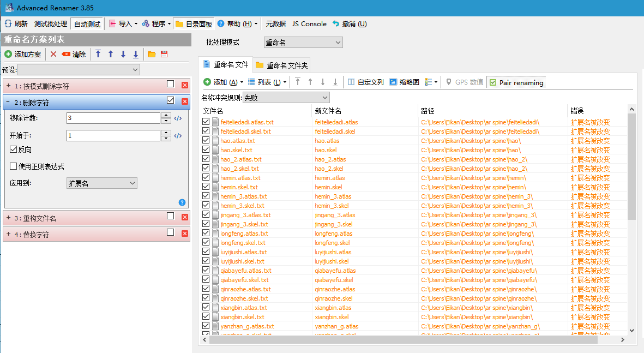Viewport: 644px width, 353px height.
Task: Switch to the 重命名文件夹 tab
Action: (282, 65)
